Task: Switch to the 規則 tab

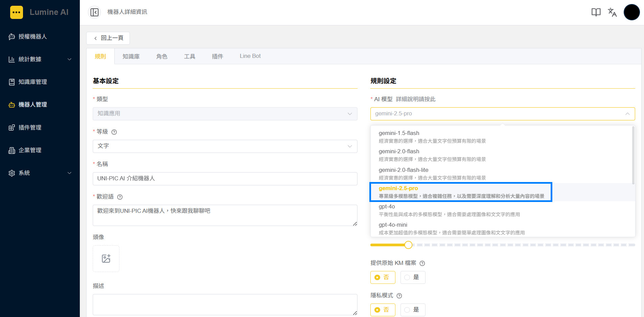Action: tap(100, 56)
